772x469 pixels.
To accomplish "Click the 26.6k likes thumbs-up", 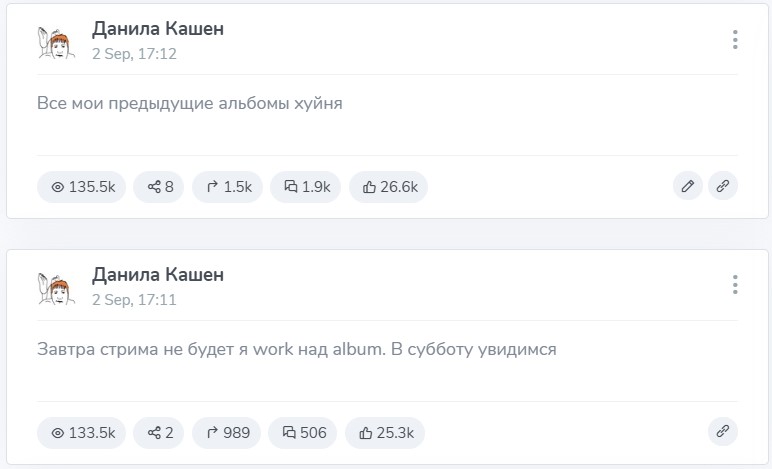I will point(388,186).
